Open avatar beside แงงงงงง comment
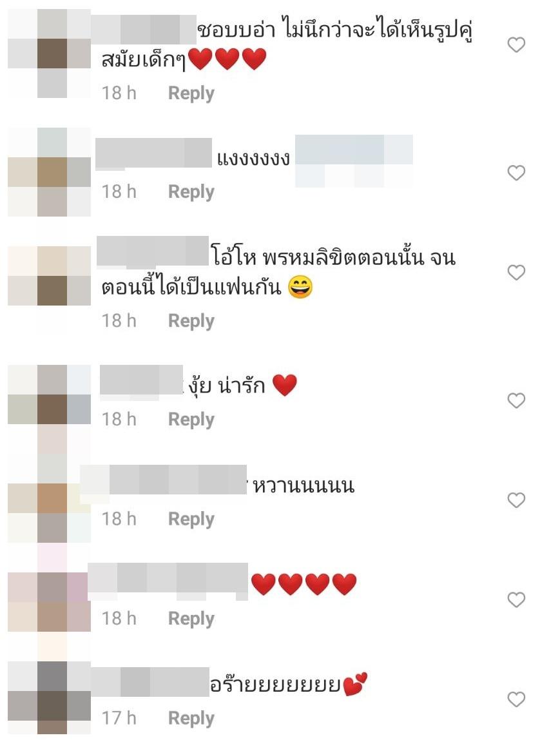560x740 pixels. pos(50,172)
